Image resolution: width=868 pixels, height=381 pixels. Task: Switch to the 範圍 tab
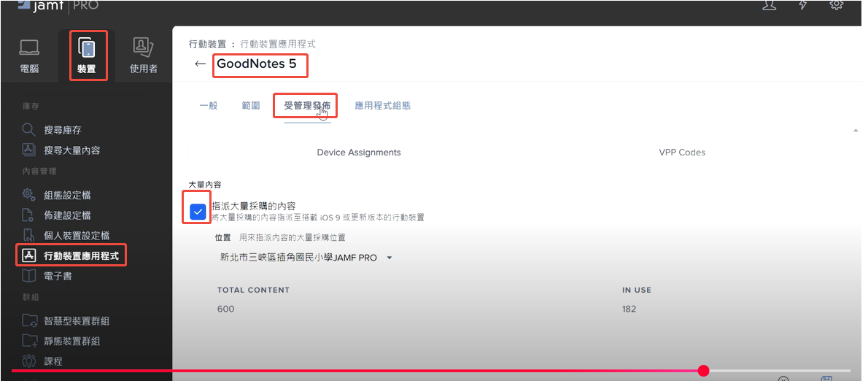click(x=251, y=106)
